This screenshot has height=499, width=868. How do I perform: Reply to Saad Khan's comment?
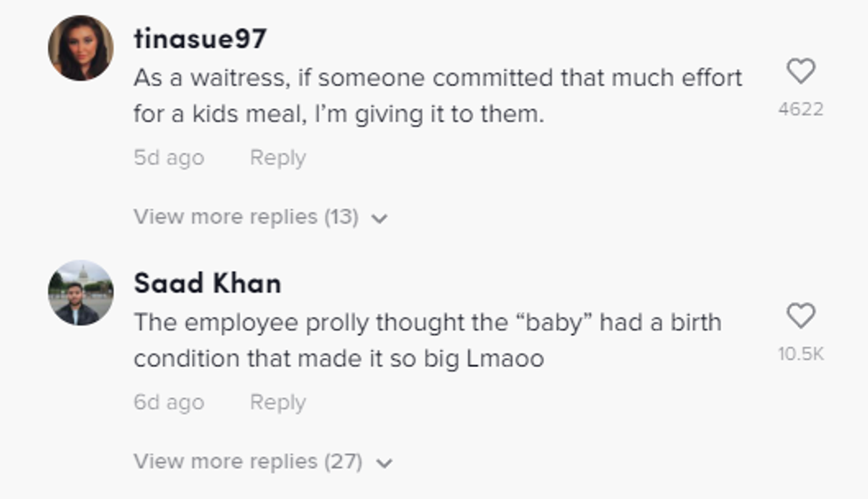(277, 402)
